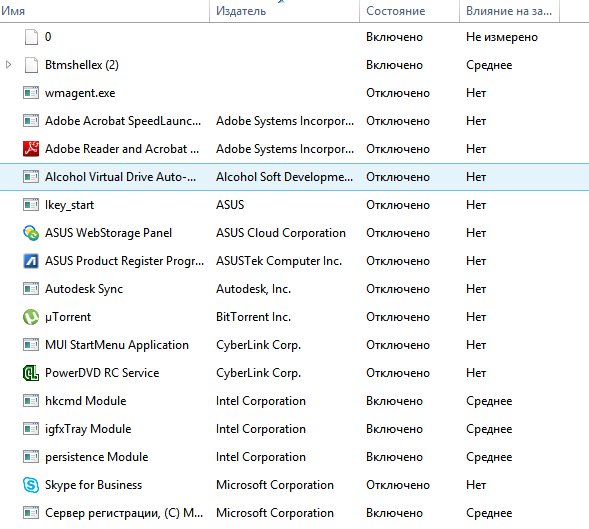Click Microsoft Corporation publisher of Skype row
Screen dimensions: 589x529
tap(275, 485)
